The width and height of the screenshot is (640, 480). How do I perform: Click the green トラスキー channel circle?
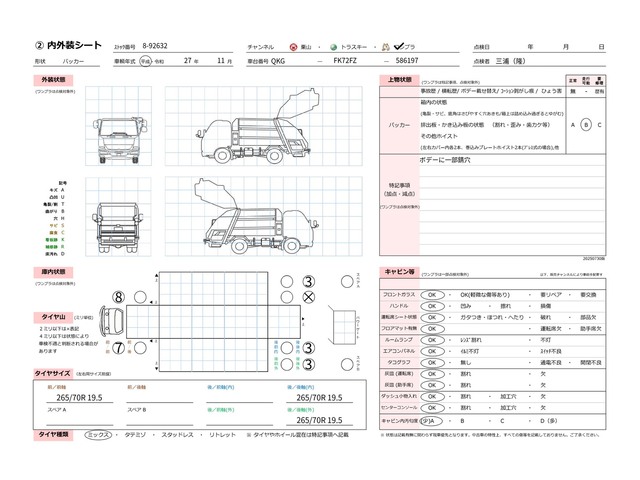click(x=335, y=47)
